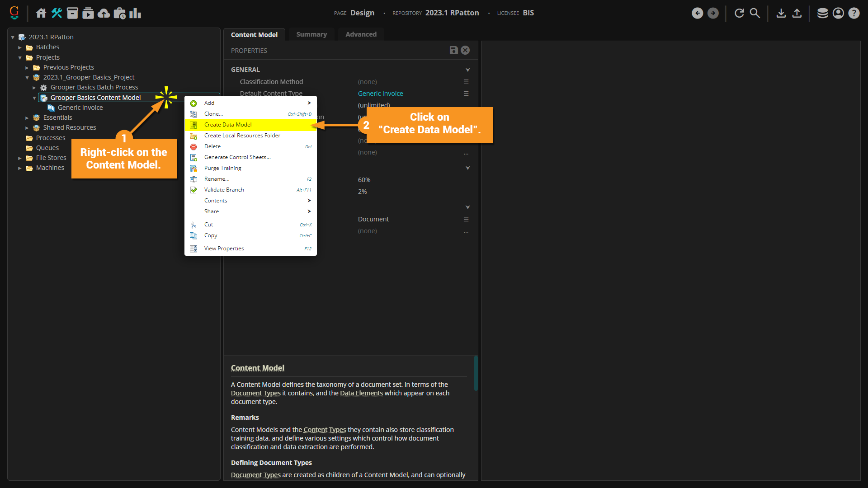Follow the Data Elements help link

tap(361, 393)
